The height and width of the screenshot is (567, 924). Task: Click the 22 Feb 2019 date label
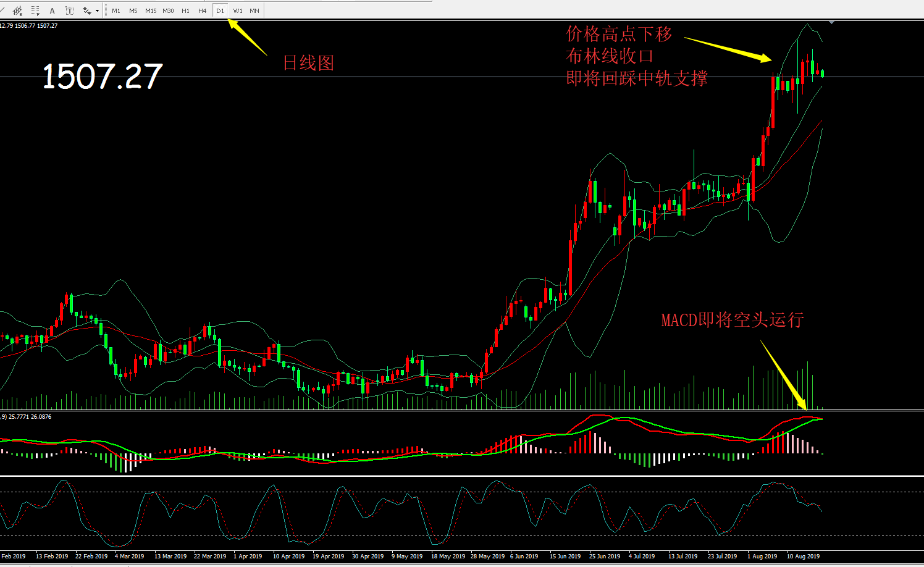coord(91,556)
